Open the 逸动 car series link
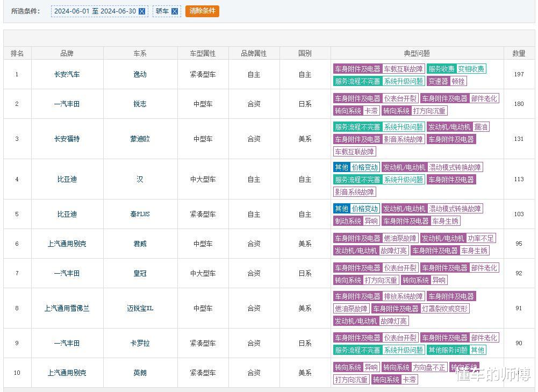 140,74
